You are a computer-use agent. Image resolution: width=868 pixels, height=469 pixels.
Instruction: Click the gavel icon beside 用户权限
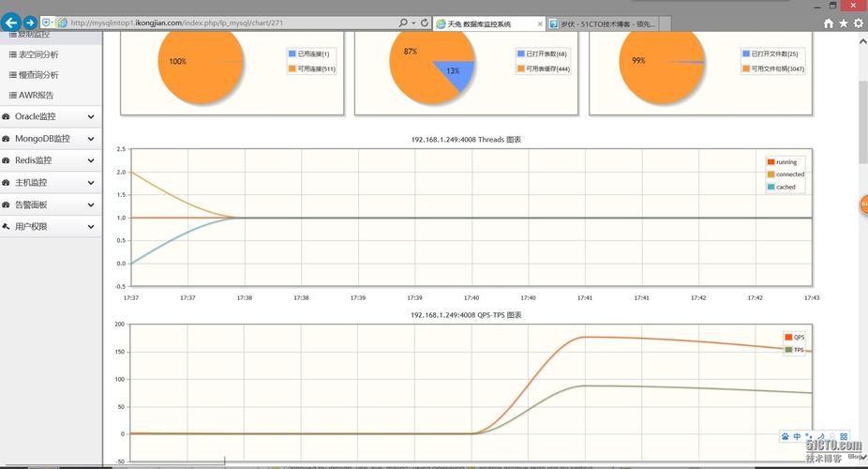pyautogui.click(x=6, y=226)
